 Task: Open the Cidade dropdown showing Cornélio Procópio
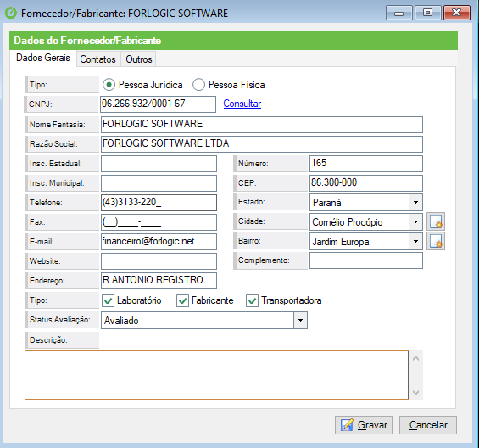[x=415, y=221]
